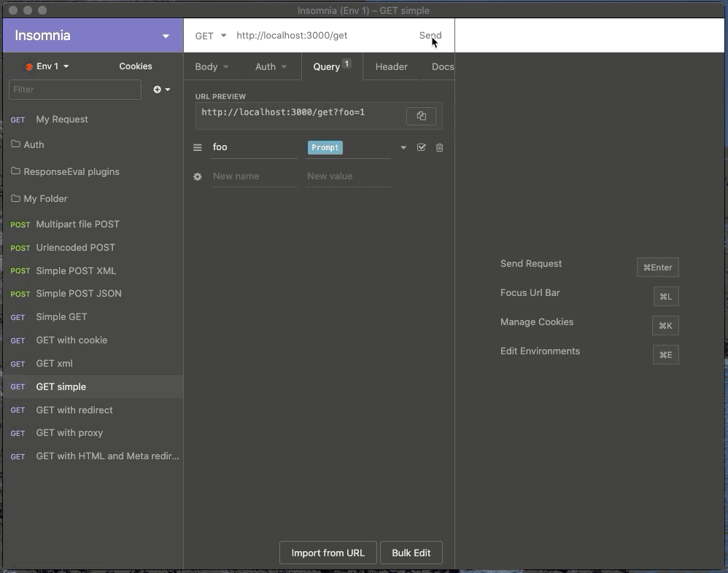728x573 pixels.
Task: Open the Auth type dropdown tab
Action: pyautogui.click(x=271, y=67)
